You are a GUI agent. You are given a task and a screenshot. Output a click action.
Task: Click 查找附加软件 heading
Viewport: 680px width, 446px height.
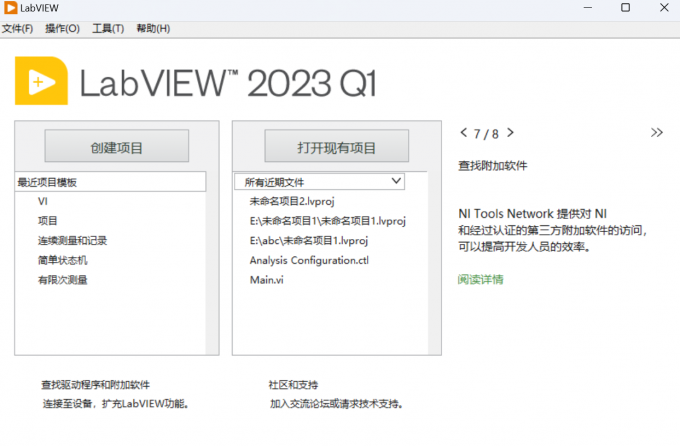click(x=493, y=166)
